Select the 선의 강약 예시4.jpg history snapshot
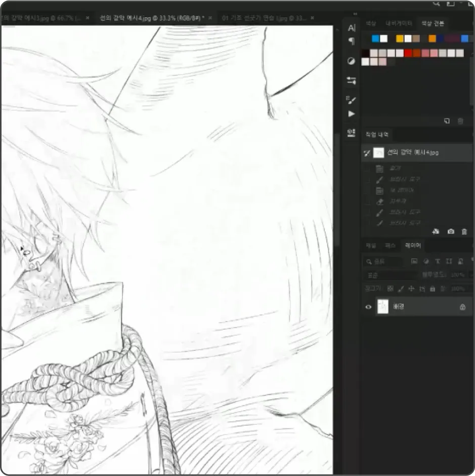475x476 pixels. tap(417, 153)
